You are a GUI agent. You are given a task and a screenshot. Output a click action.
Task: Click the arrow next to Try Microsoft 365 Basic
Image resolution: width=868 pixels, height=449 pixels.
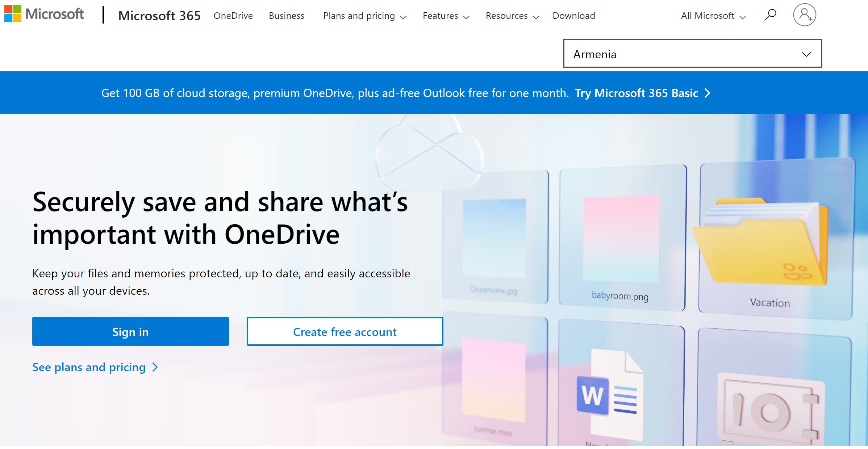708,93
